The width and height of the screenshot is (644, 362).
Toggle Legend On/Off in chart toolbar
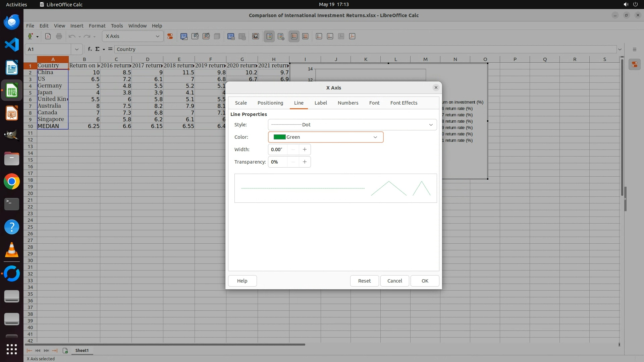269,36
